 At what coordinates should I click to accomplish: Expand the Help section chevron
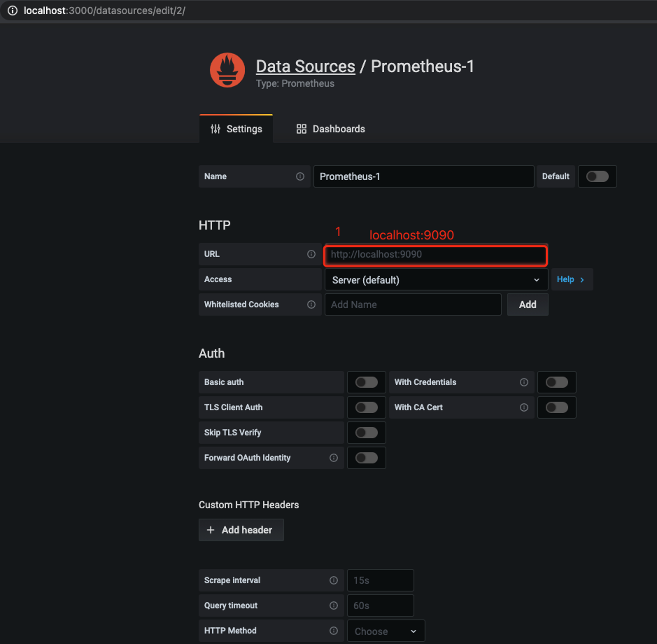pos(582,280)
